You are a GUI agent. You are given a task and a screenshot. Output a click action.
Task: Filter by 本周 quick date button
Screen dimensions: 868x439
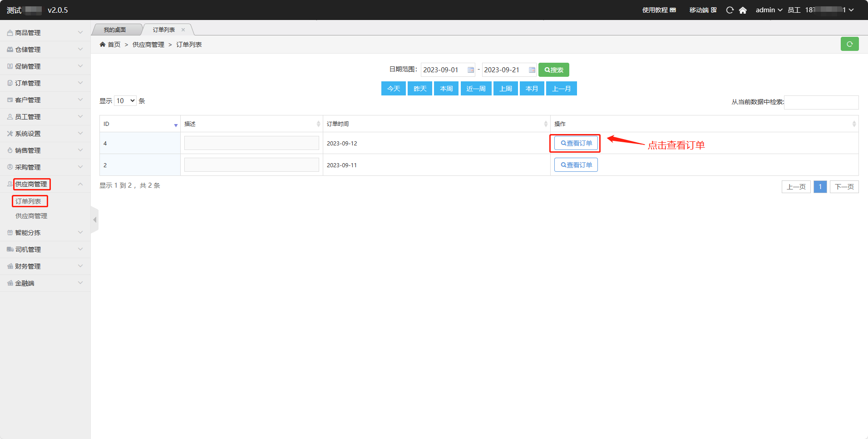click(x=446, y=89)
